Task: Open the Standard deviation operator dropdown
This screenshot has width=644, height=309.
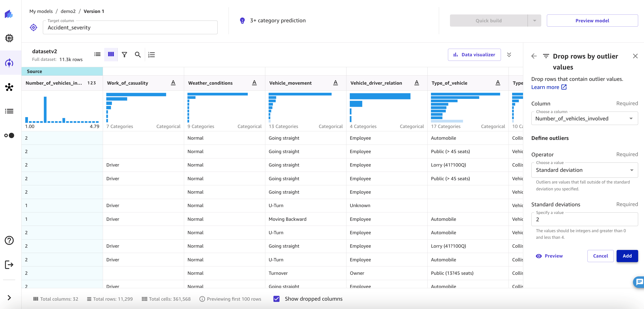Action: (x=584, y=170)
